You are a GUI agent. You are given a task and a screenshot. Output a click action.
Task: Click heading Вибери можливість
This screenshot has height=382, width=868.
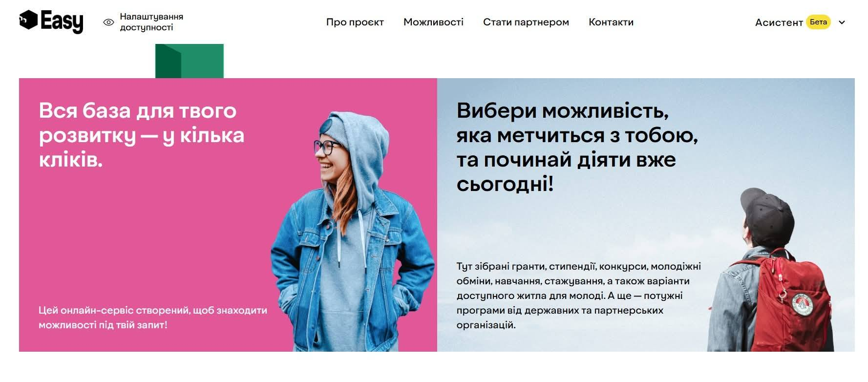577,148
